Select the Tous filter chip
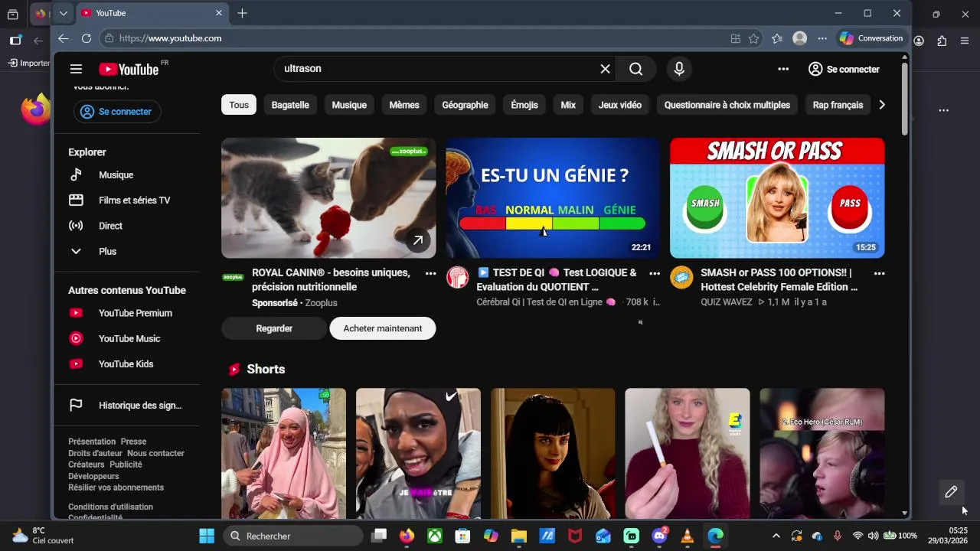 click(239, 105)
